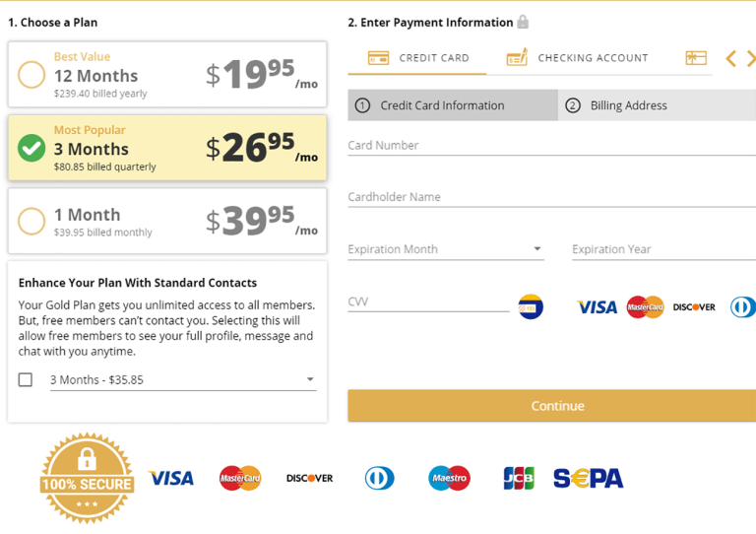Enable the Standard Contacts add-on checkbox
Image resolution: width=756 pixels, height=534 pixels.
point(26,379)
